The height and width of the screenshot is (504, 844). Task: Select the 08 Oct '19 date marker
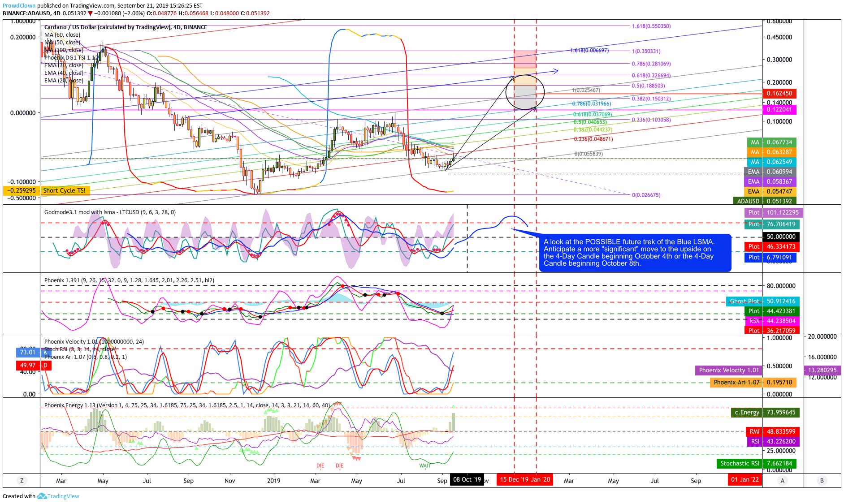[467, 479]
